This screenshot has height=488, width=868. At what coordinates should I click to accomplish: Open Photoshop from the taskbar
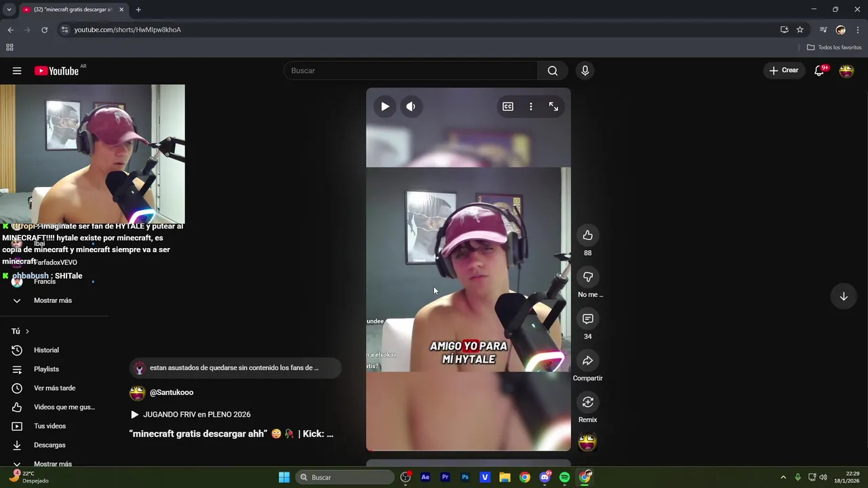(x=465, y=477)
